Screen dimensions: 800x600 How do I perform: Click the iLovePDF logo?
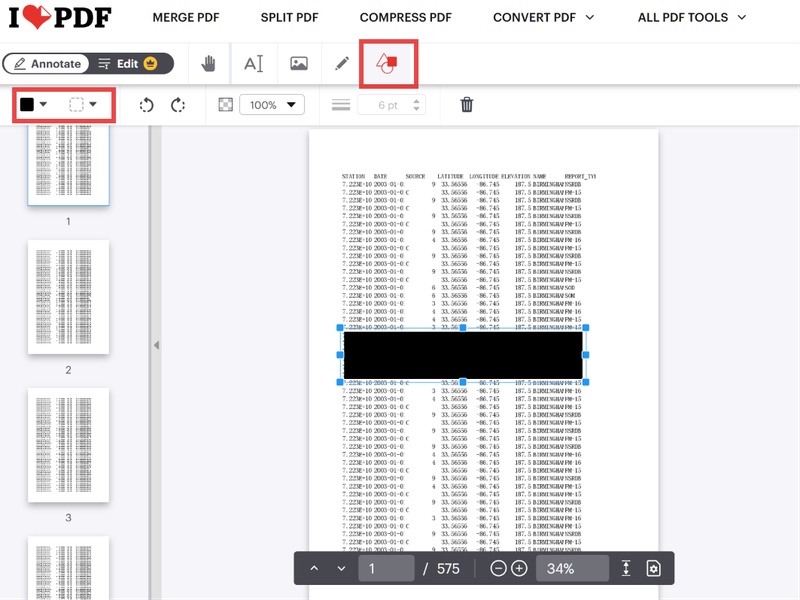(x=60, y=17)
